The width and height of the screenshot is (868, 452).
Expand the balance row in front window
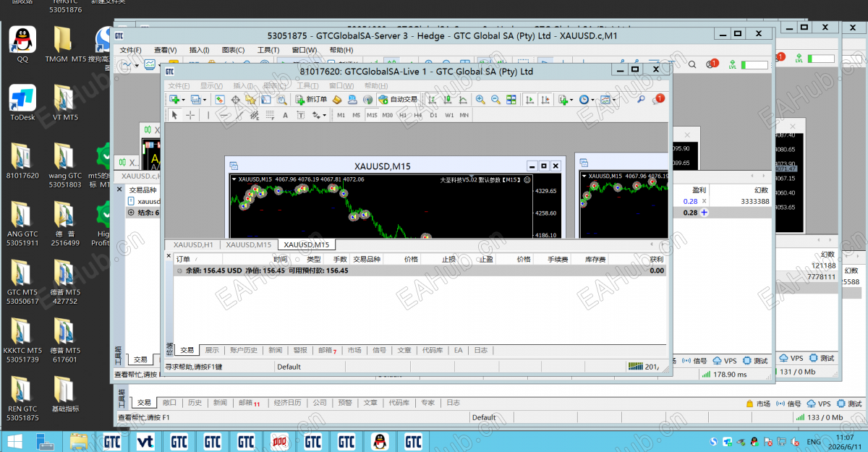[x=179, y=270]
